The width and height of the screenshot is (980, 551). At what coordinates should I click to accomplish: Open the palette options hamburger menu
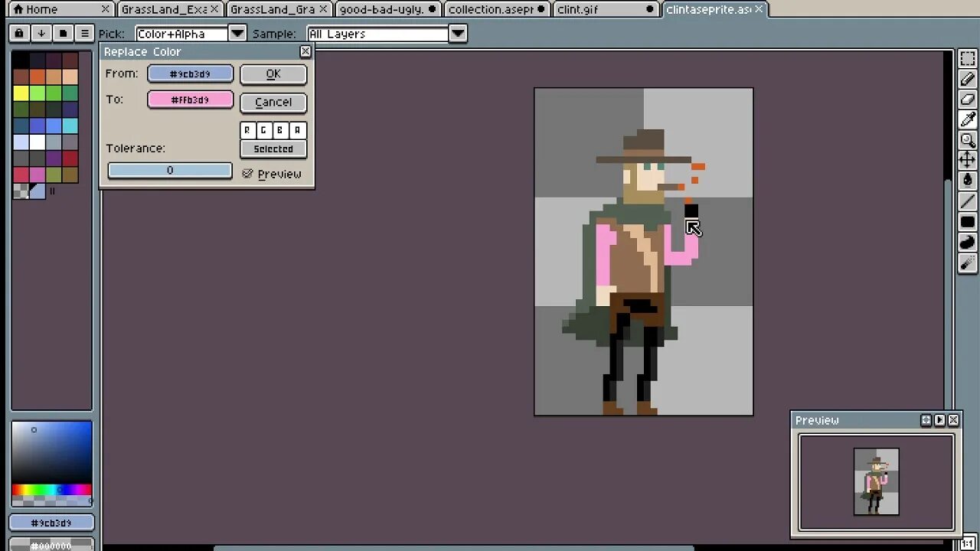(84, 34)
